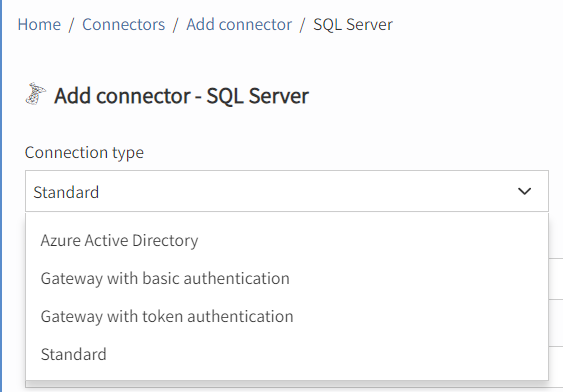Click the SQL Server breadcrumb text
Screen dimensions: 563x392
pos(353,24)
